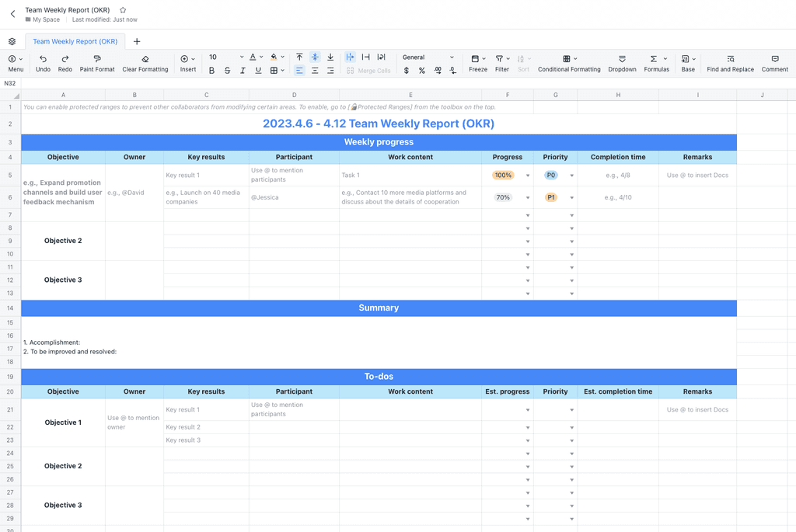Apply a Filter using the toolbar icon
796x532 pixels.
tap(500, 63)
